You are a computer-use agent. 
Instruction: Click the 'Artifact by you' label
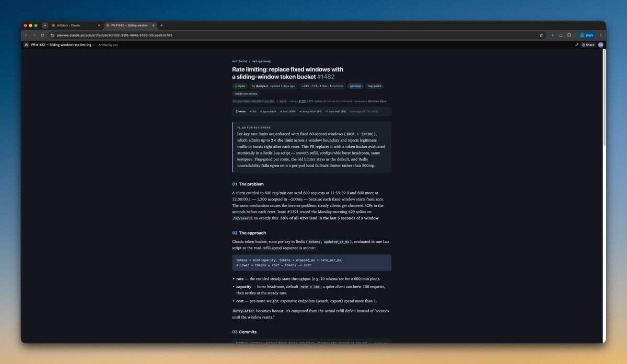[108, 45]
